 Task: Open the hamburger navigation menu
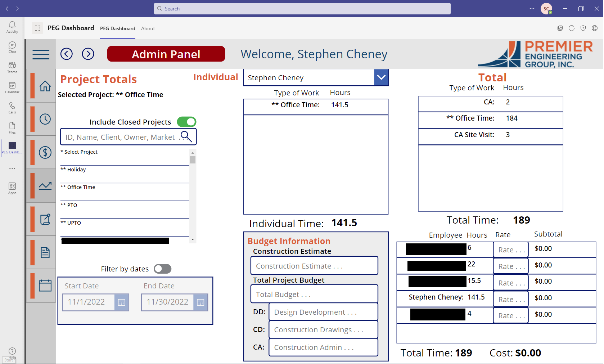41,54
